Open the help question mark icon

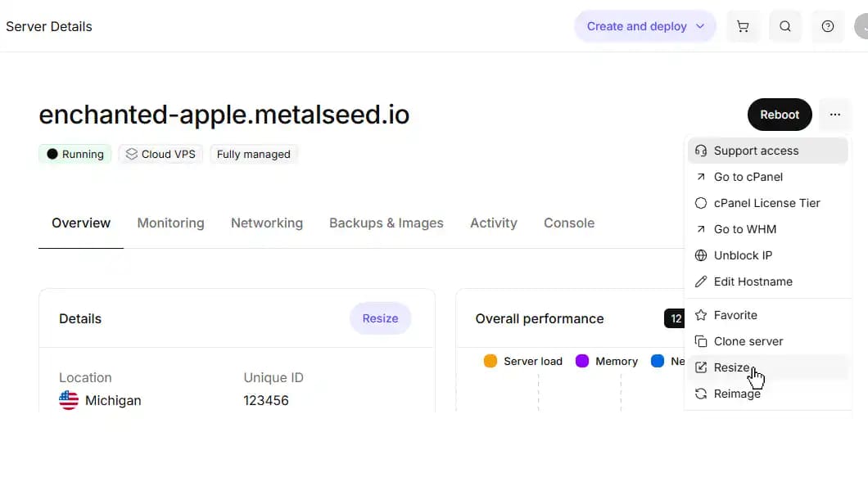[x=828, y=26]
